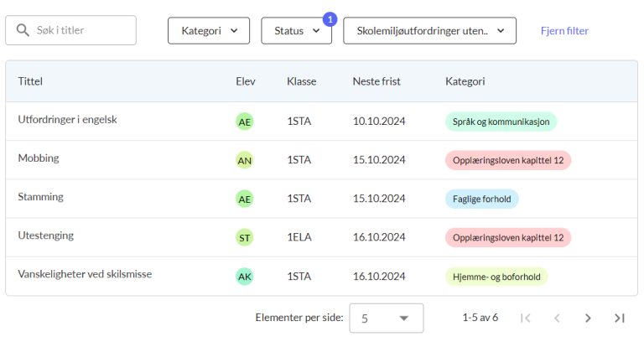The height and width of the screenshot is (352, 644).
Task: Click the AN student avatar
Action: (244, 160)
